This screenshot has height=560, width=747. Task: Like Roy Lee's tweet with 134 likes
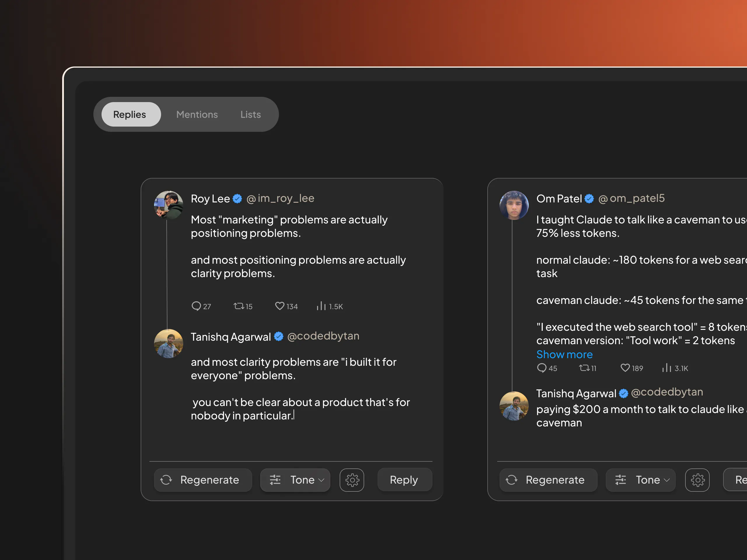280,306
